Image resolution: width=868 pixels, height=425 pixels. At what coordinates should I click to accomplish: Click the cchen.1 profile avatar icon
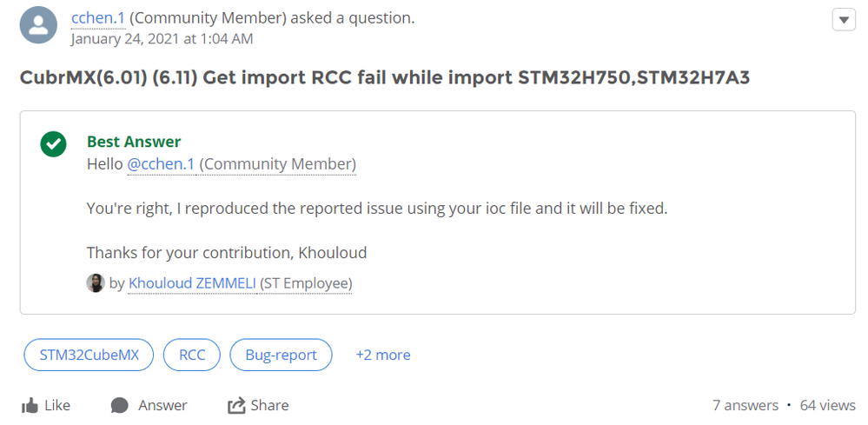(x=38, y=25)
